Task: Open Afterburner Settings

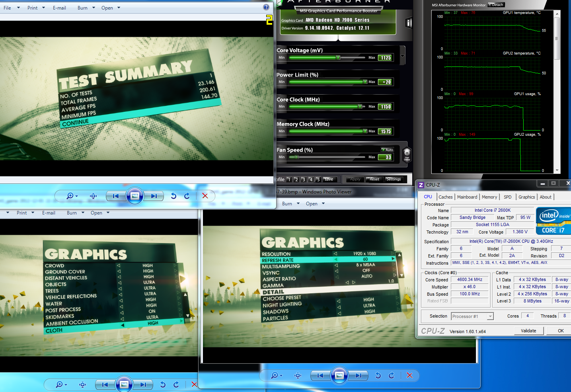Action: (x=394, y=179)
